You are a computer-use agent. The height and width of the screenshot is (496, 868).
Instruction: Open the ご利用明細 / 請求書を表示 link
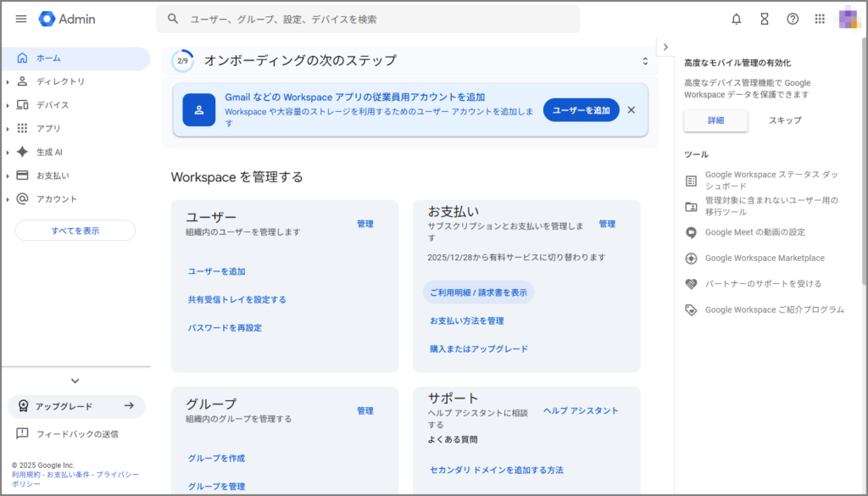click(x=478, y=293)
